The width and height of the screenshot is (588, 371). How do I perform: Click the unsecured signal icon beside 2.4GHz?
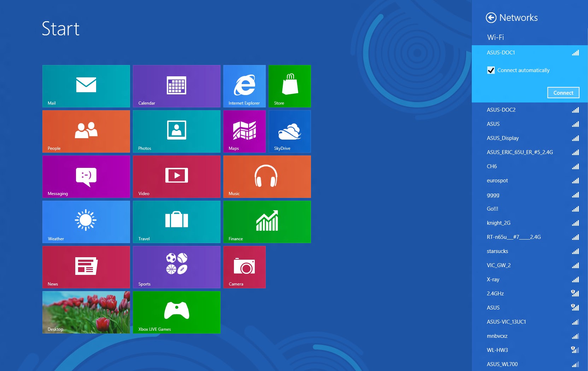point(575,293)
